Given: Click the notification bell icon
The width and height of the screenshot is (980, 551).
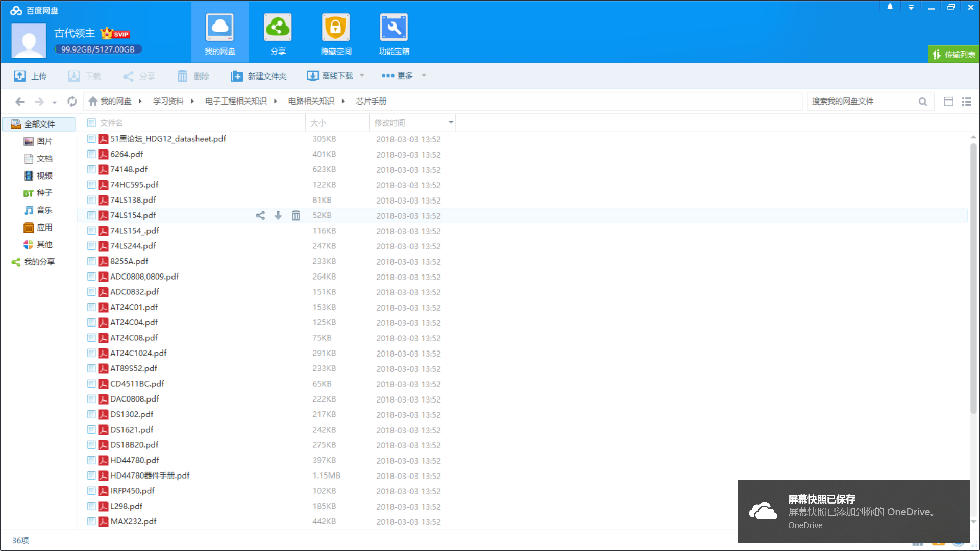Looking at the screenshot, I should (x=890, y=7).
